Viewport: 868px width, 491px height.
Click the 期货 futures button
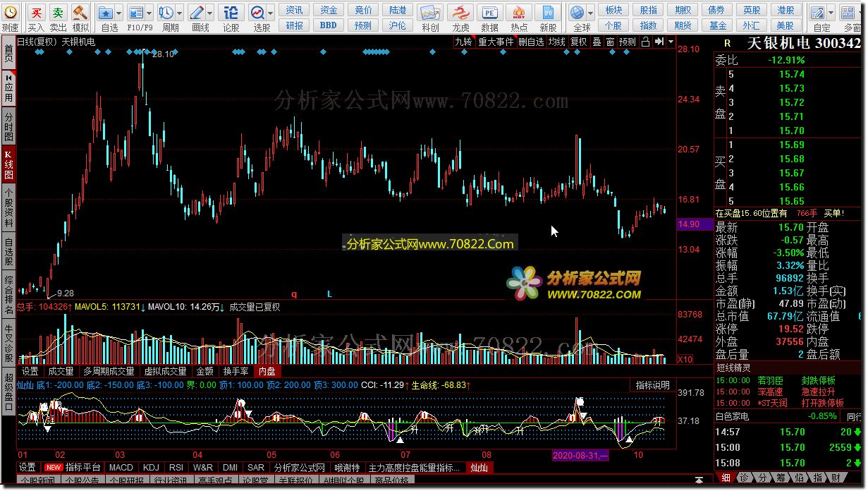[683, 25]
